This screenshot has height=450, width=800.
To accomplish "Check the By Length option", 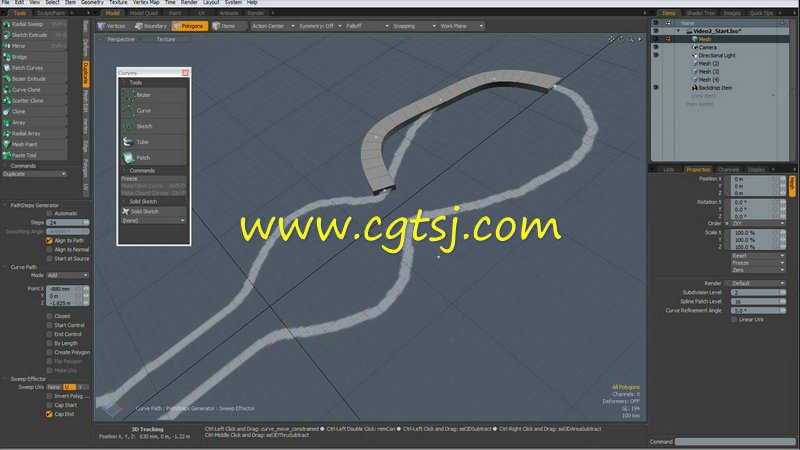I will coord(49,343).
